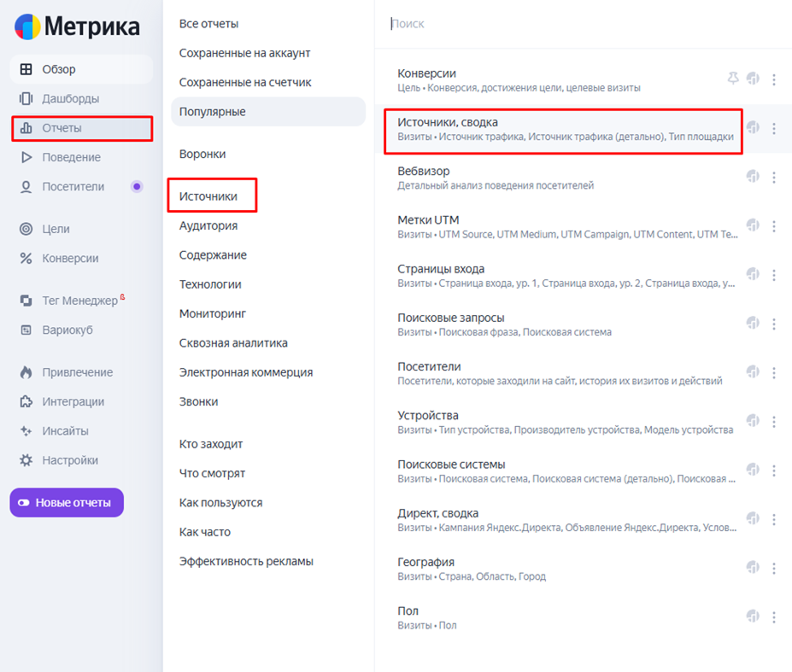
Task: Open the Поисковые запросы report
Action: click(x=451, y=318)
